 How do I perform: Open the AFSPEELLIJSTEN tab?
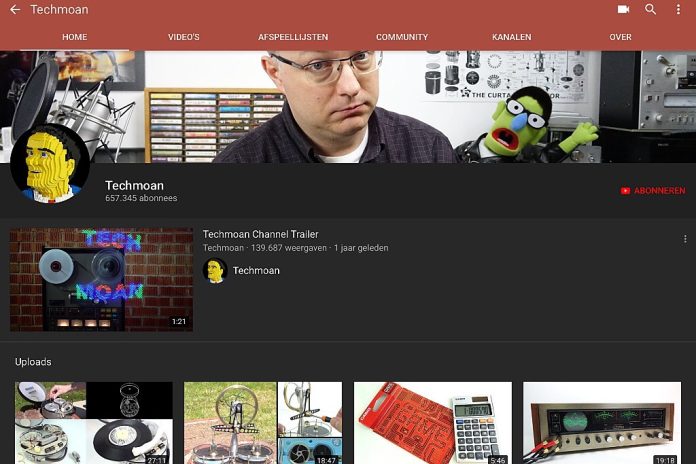(x=293, y=37)
